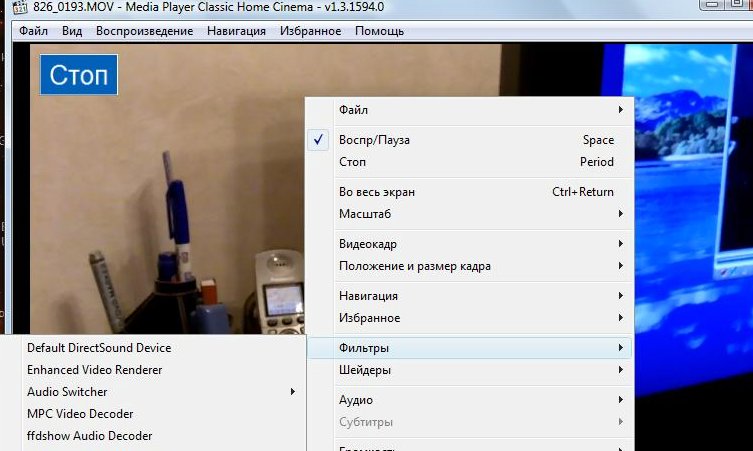Click the blue Стоп overlay label
This screenshot has width=753, height=451.
tap(79, 75)
